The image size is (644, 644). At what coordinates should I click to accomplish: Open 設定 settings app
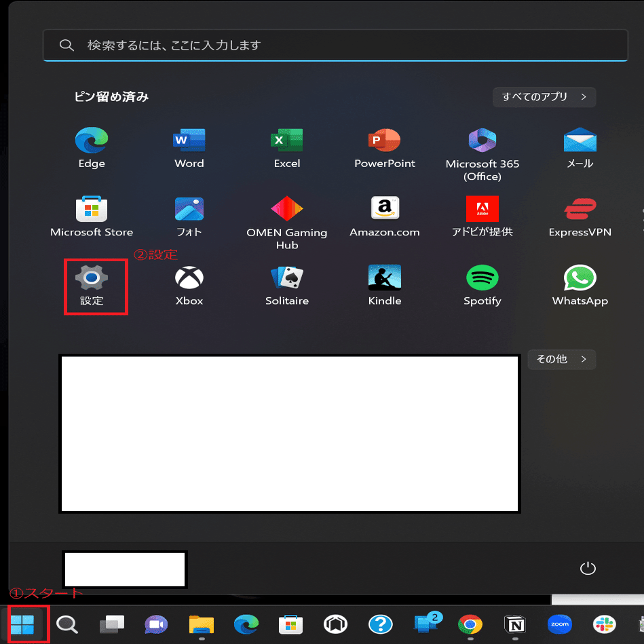point(92,285)
